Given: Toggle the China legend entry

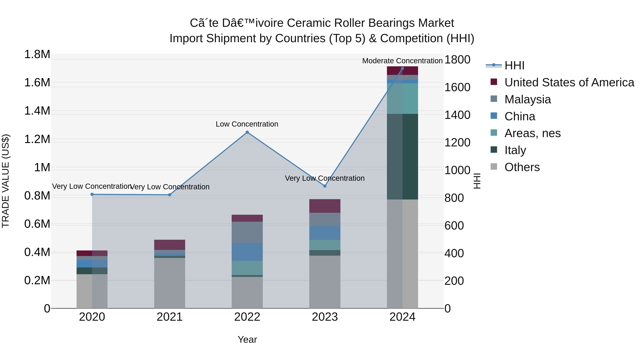Looking at the screenshot, I should coord(513,116).
